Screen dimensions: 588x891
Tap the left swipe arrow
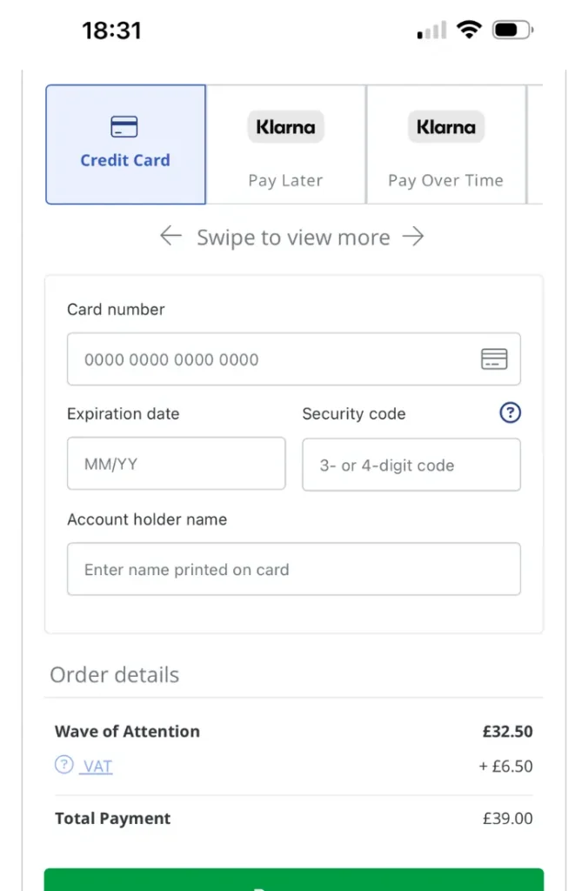(170, 236)
